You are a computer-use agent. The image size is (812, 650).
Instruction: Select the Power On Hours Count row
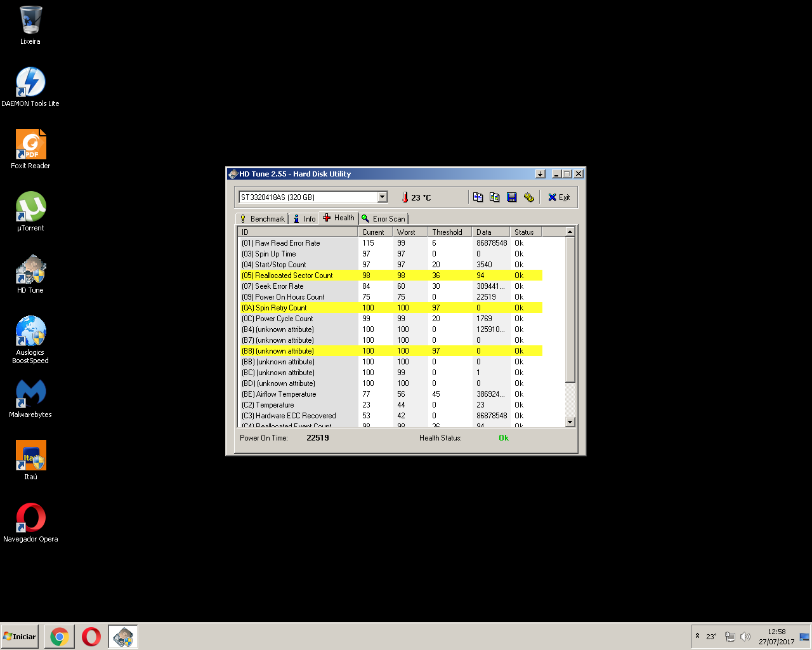[x=390, y=297]
